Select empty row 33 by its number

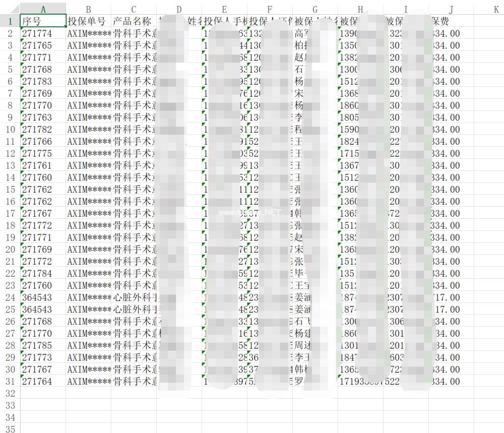point(10,405)
